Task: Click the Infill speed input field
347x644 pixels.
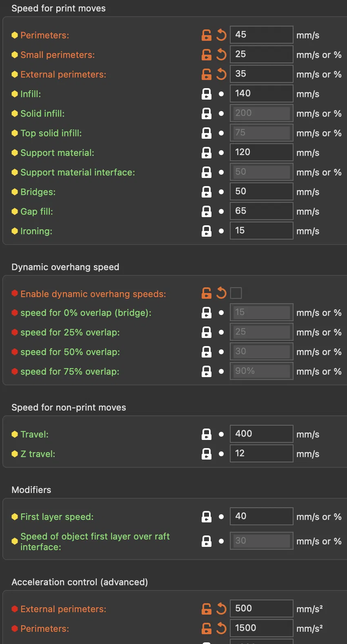Action: (261, 93)
